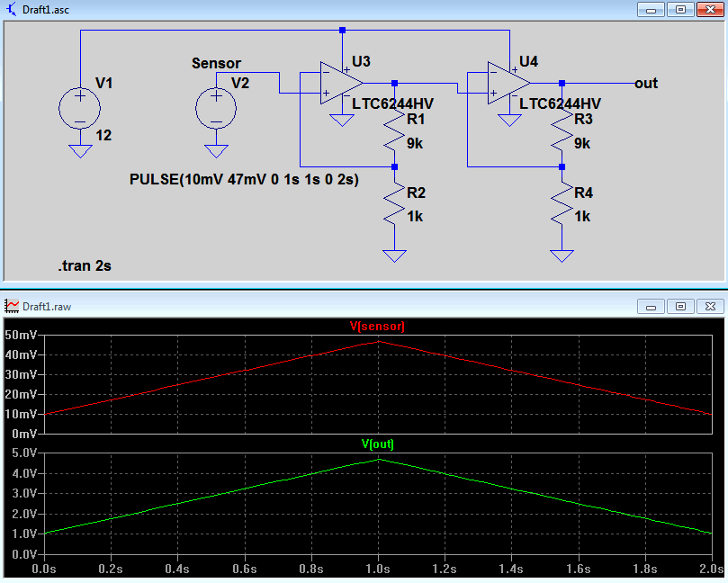
Task: Click the V1 voltage source symbol
Action: 80,109
